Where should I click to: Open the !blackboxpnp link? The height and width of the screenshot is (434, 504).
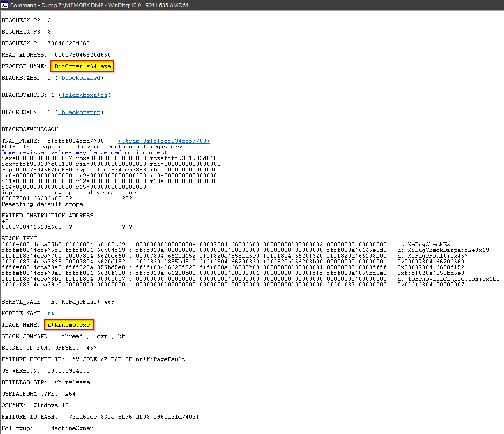(81, 112)
